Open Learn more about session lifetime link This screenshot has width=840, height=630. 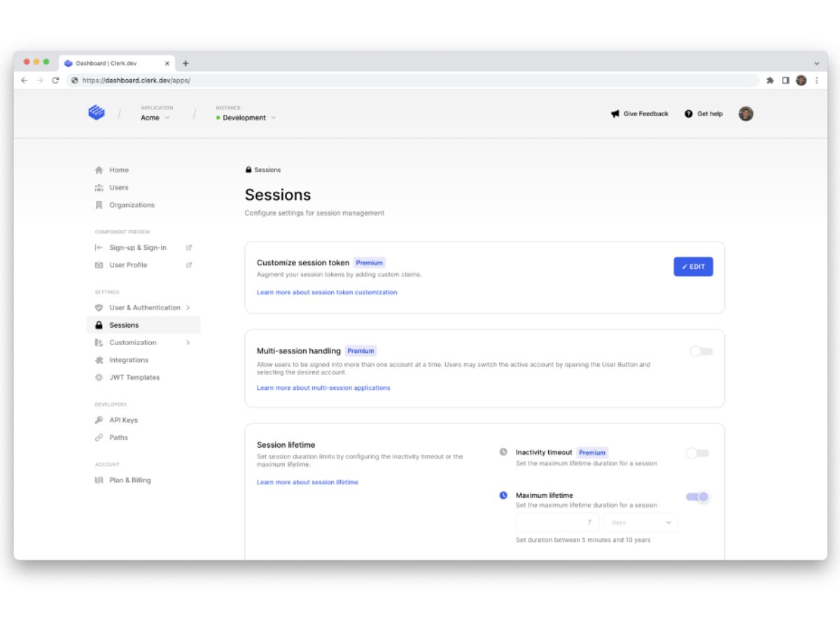coord(307,482)
